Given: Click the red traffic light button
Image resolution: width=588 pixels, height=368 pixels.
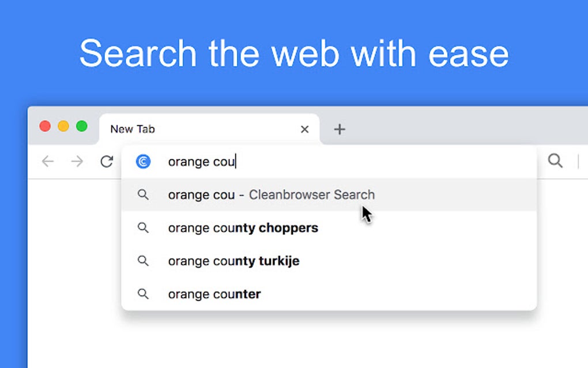Looking at the screenshot, I should pyautogui.click(x=45, y=126).
